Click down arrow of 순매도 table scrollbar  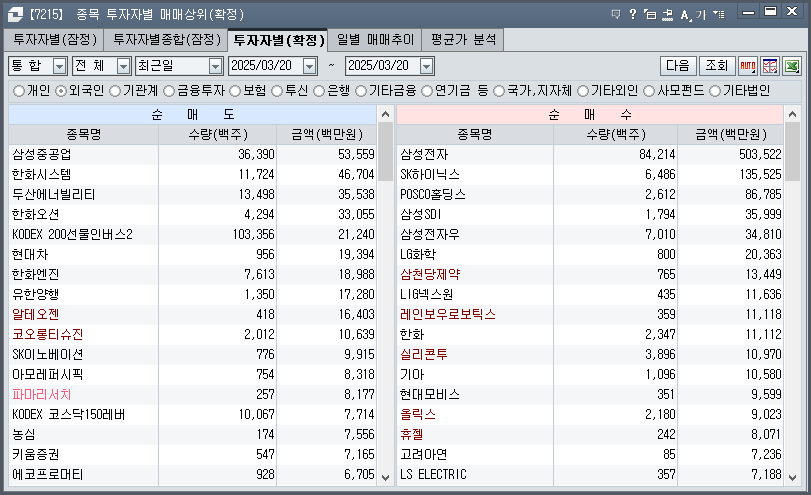coord(385,477)
